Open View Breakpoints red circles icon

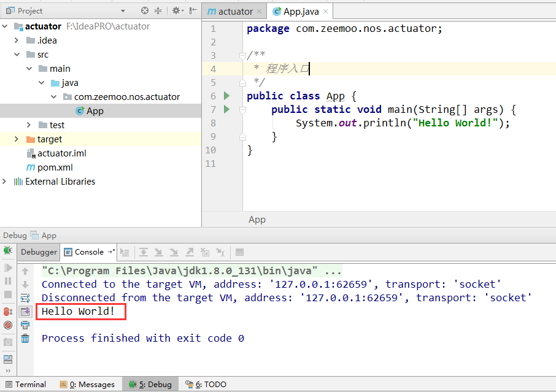pyautogui.click(x=8, y=312)
